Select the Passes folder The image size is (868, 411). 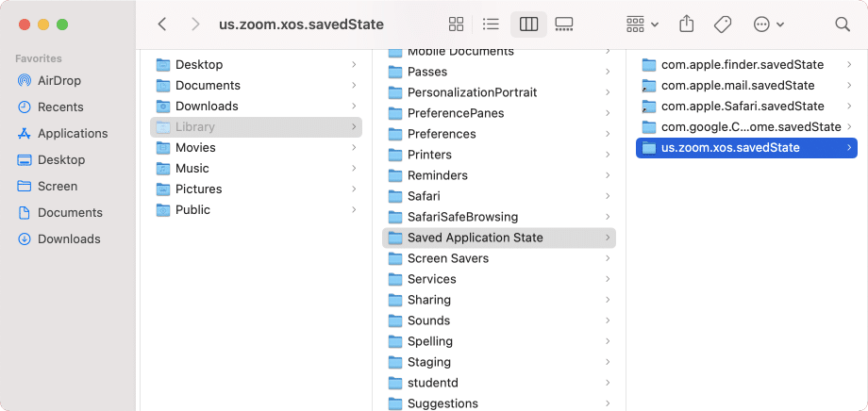coord(499,72)
